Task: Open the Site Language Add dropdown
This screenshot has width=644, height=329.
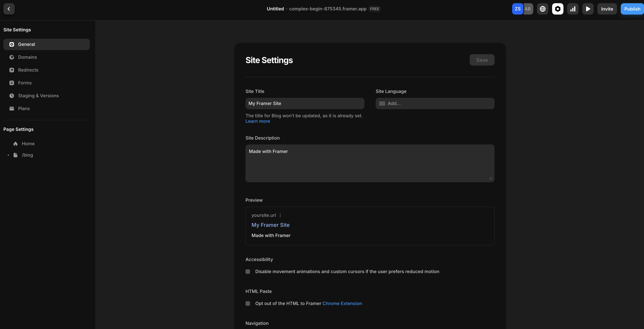Action: (435, 103)
